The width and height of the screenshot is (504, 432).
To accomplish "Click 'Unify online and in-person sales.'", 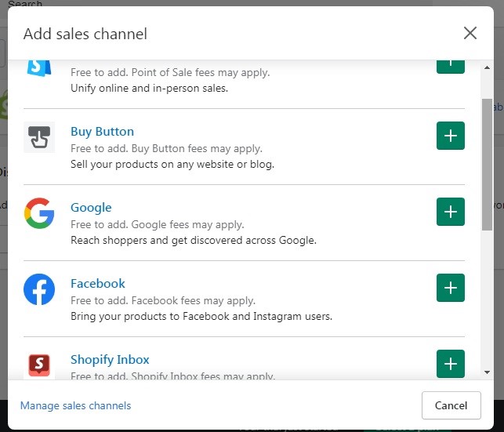I will click(x=149, y=88).
